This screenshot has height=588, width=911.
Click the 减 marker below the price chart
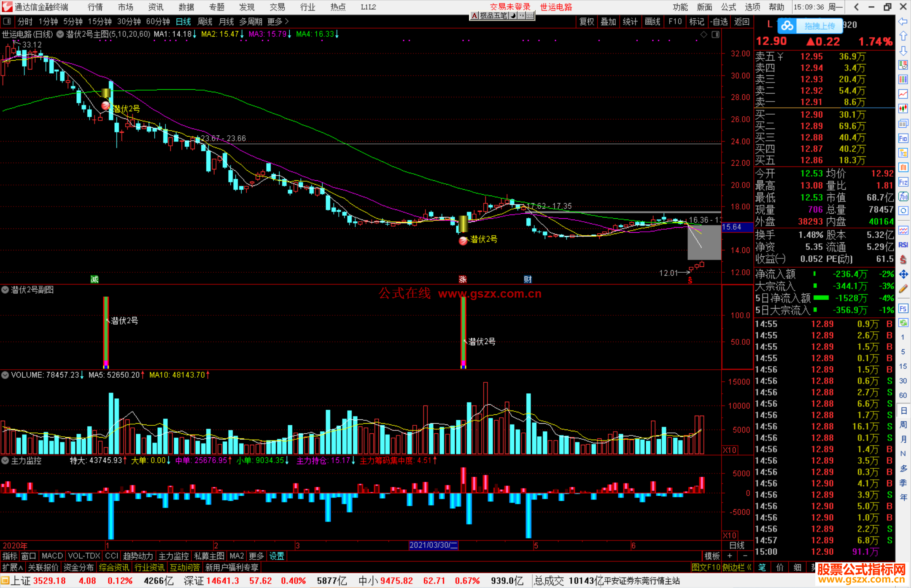94,279
